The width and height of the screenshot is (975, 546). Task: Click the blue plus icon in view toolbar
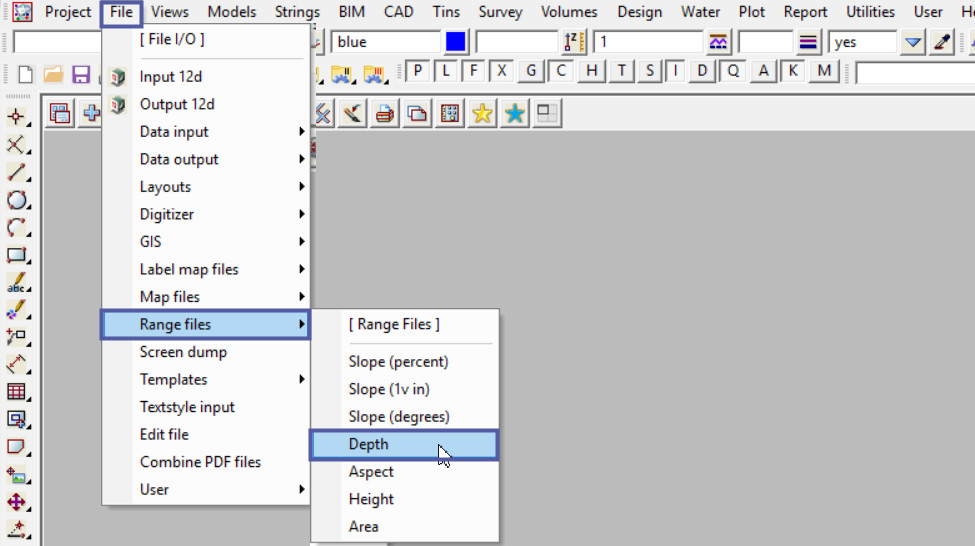tap(91, 113)
